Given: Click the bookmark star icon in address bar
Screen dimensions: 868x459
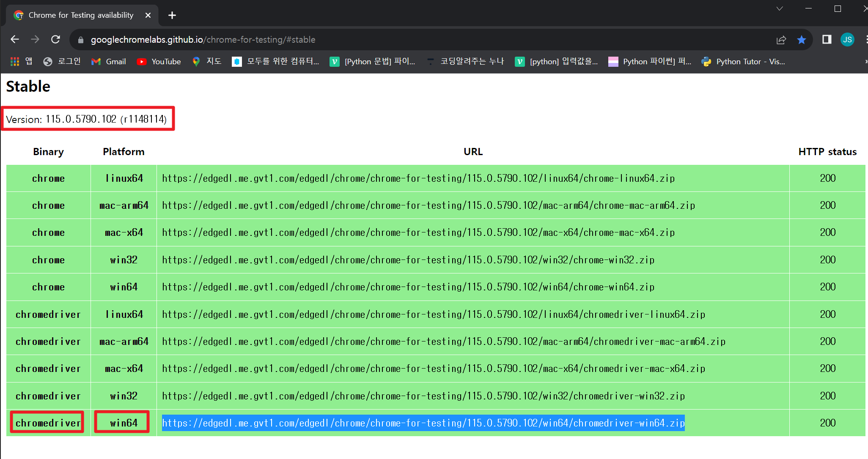Looking at the screenshot, I should (x=802, y=40).
